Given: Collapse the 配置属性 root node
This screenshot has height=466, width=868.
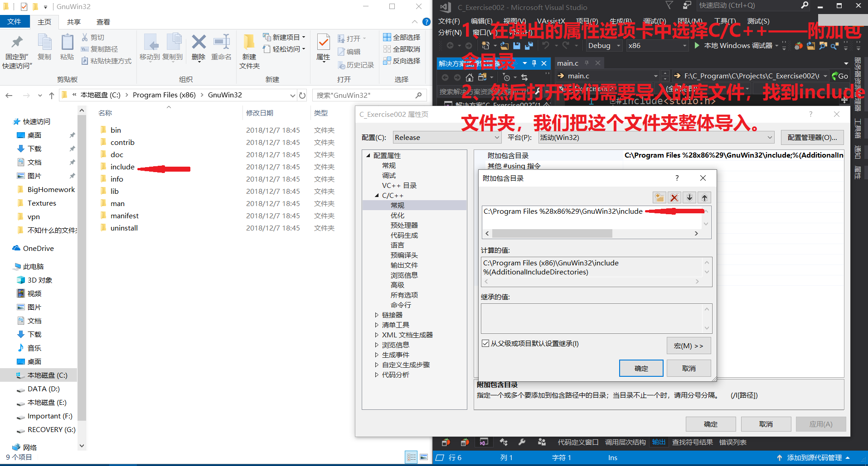Looking at the screenshot, I should [x=368, y=155].
